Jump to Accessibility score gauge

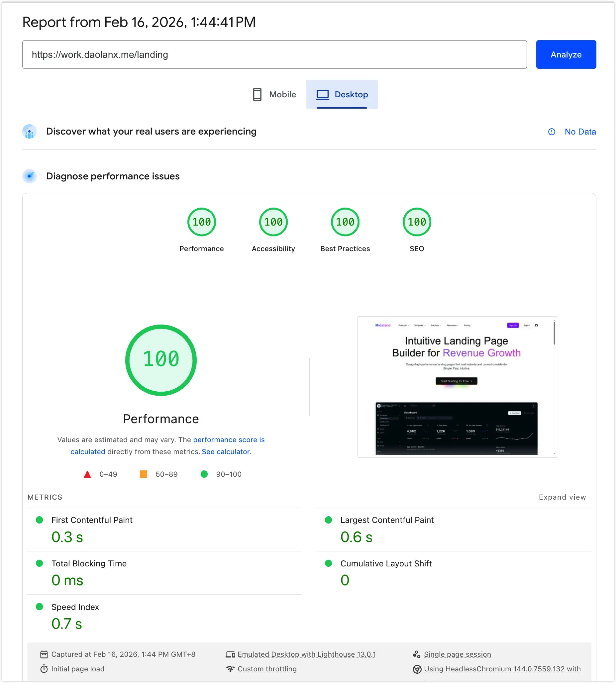click(x=273, y=222)
